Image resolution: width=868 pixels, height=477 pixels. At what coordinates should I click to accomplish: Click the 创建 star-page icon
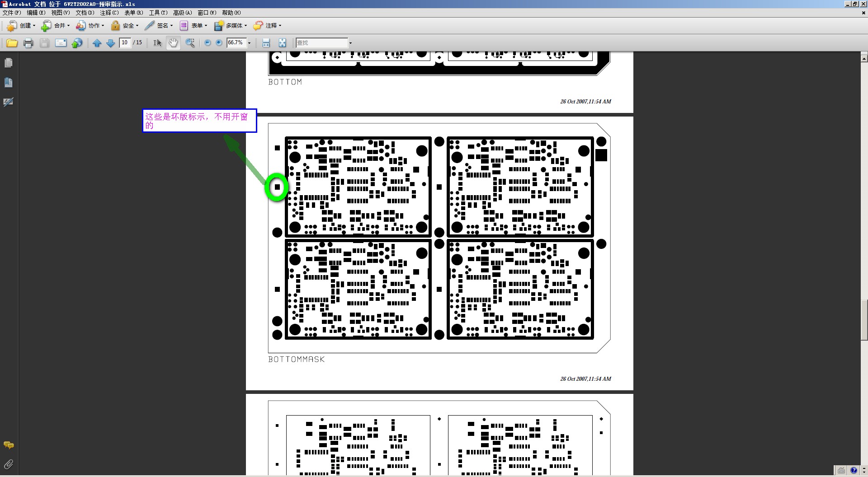coord(12,26)
